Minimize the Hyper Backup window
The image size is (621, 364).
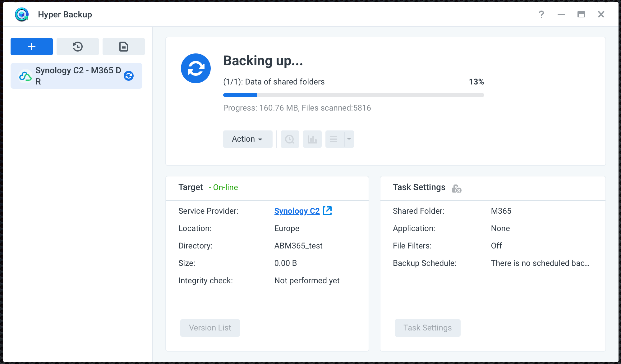coord(561,14)
